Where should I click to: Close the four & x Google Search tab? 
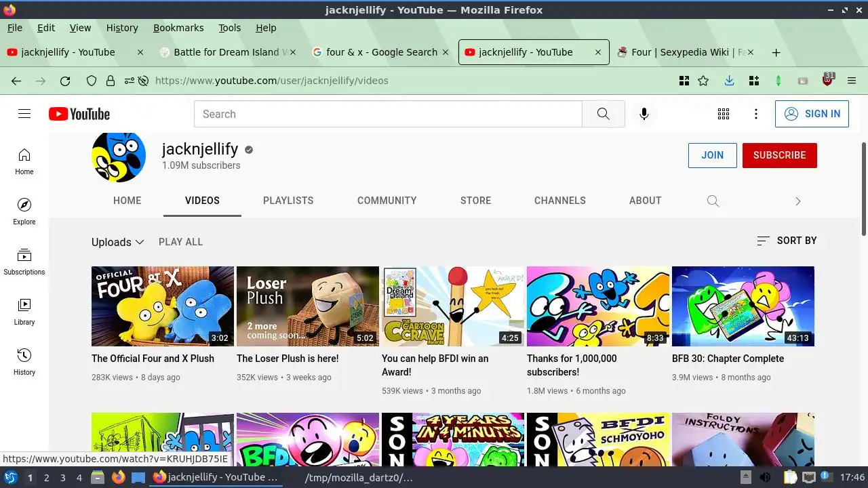pos(446,52)
